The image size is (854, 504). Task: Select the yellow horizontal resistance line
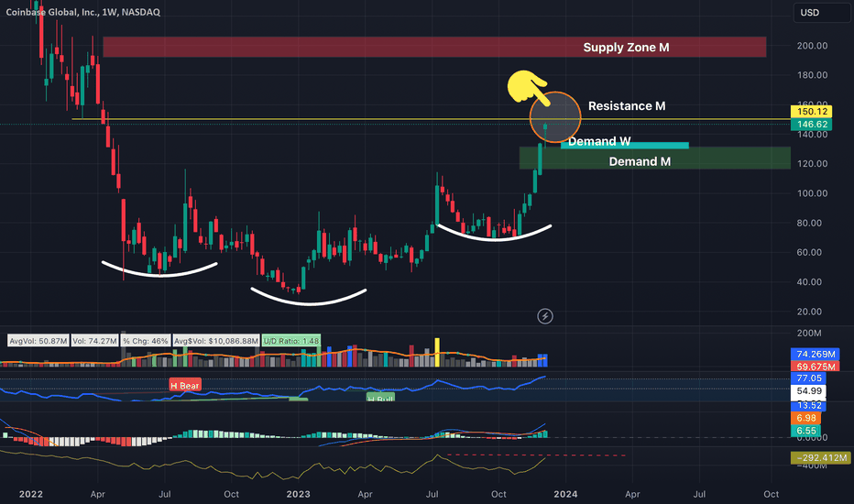[431, 119]
